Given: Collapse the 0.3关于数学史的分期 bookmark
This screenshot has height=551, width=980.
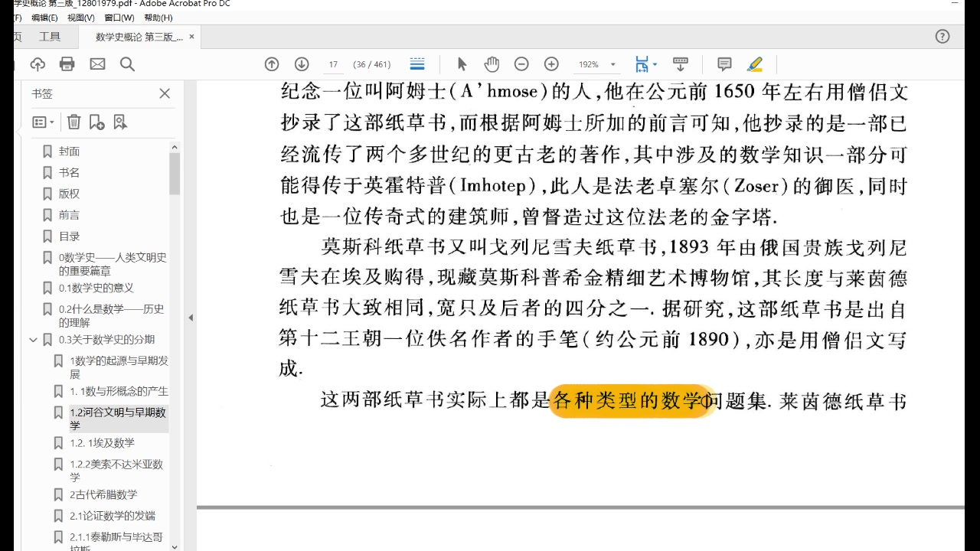Looking at the screenshot, I should (x=33, y=340).
